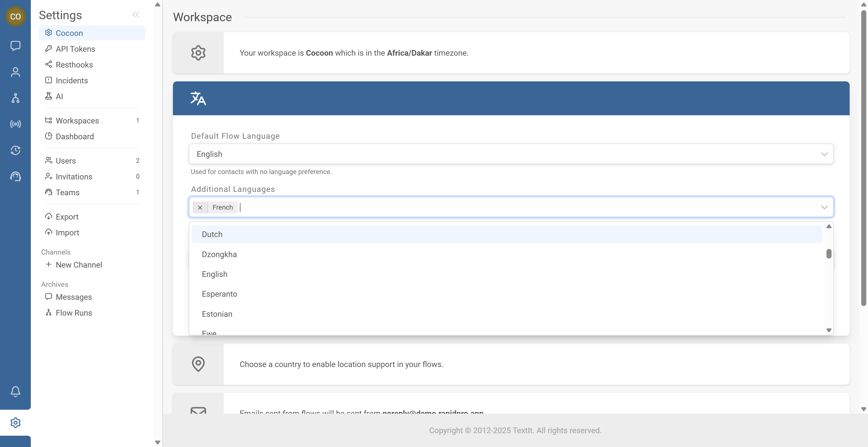The height and width of the screenshot is (447, 868).
Task: Remove French from Additional Languages
Action: (201, 207)
